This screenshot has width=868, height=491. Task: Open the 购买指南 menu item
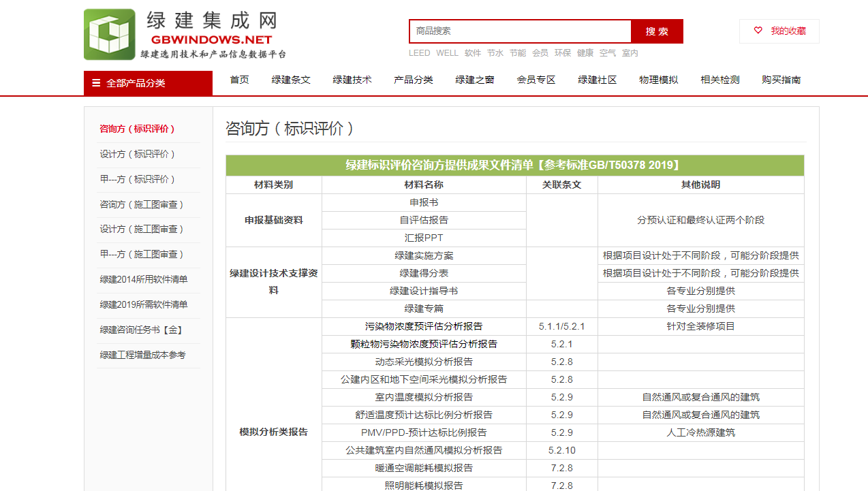tap(780, 80)
